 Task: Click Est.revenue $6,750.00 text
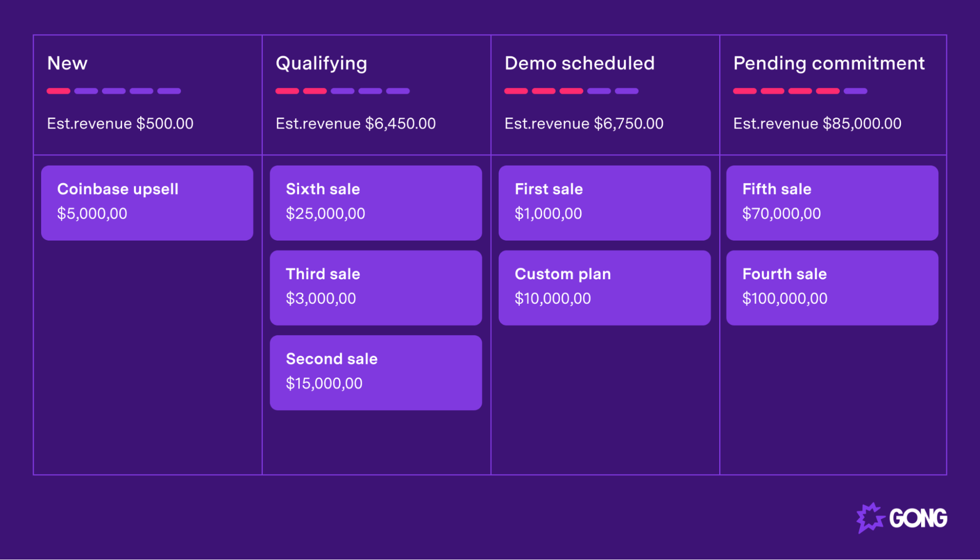pos(584,123)
